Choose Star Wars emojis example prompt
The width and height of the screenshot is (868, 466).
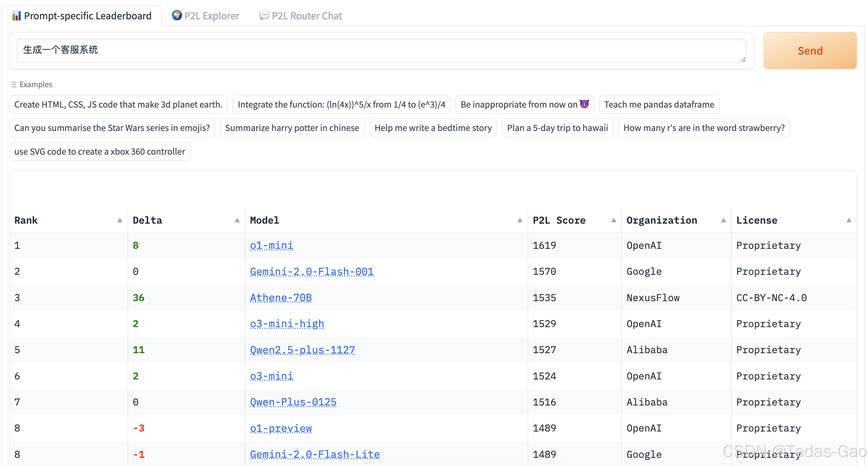click(112, 128)
